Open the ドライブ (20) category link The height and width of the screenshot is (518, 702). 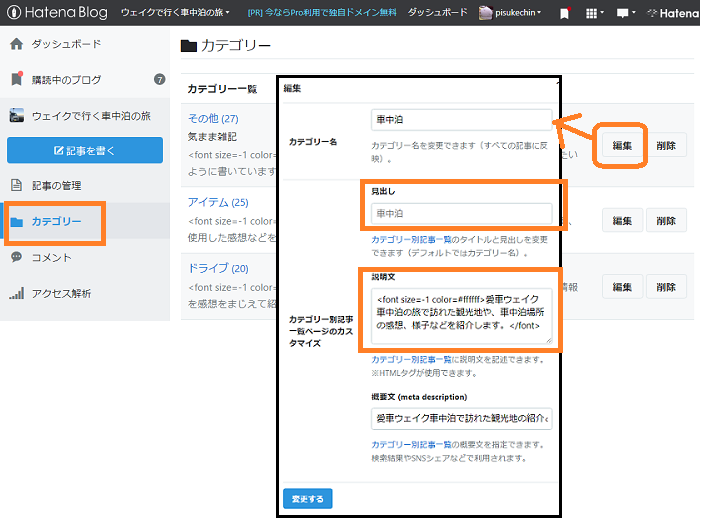[218, 268]
